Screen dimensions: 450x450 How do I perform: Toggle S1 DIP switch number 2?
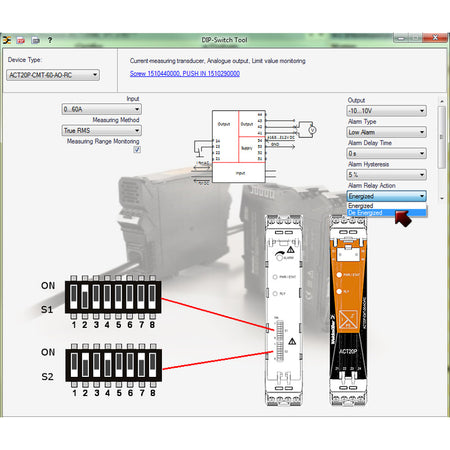tap(85, 297)
